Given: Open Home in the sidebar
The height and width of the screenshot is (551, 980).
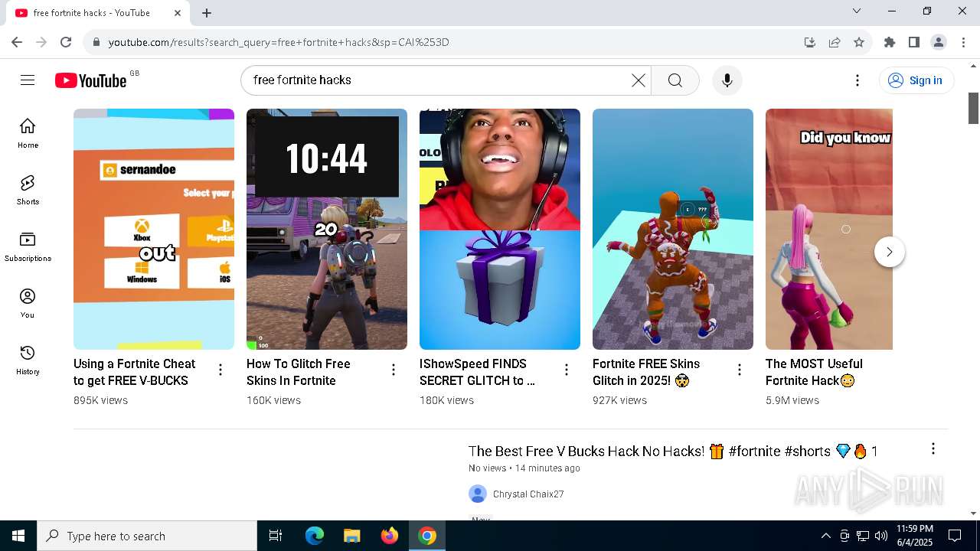Looking at the screenshot, I should (28, 132).
